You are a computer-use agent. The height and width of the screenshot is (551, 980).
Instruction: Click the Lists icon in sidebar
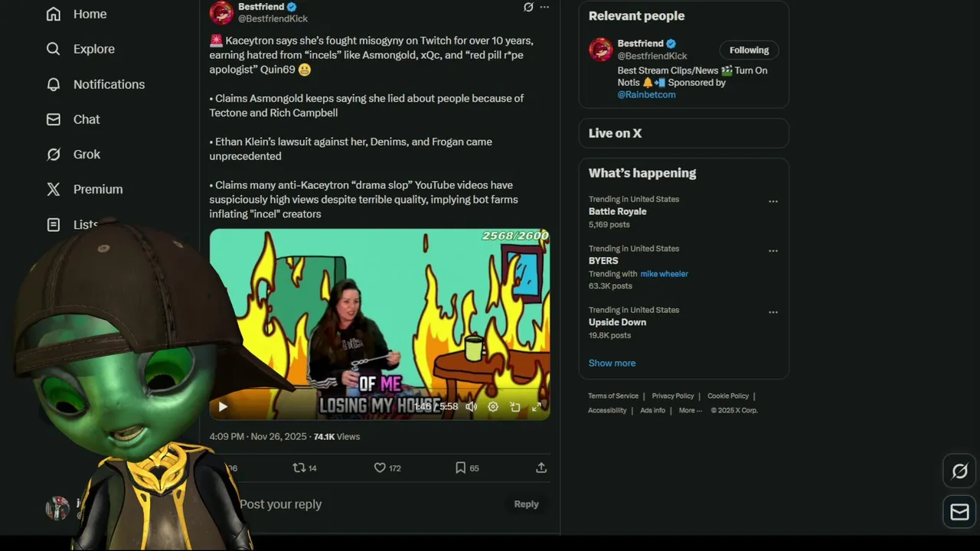tap(54, 224)
